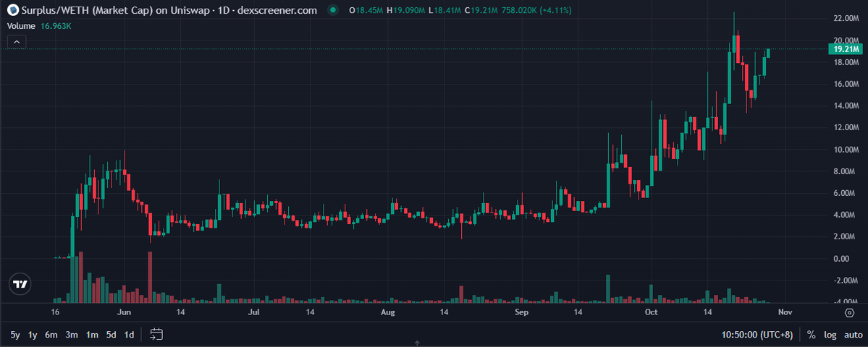Click the Volume 16.963K indicator label
868x347 pixels.
pyautogui.click(x=39, y=25)
